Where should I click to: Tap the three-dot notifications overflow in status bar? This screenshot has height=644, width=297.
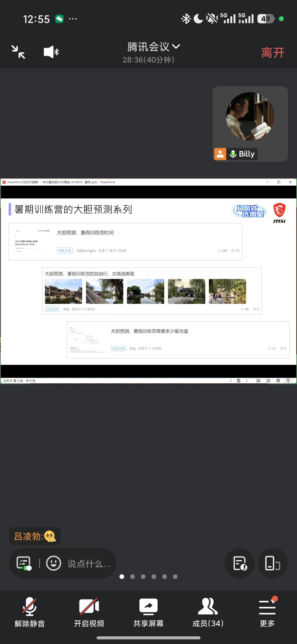point(73,19)
